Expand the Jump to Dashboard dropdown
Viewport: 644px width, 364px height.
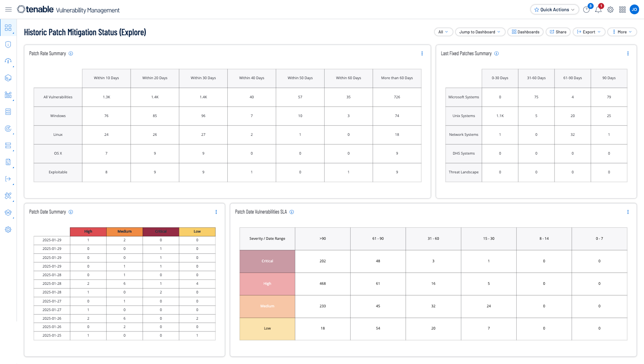(480, 32)
